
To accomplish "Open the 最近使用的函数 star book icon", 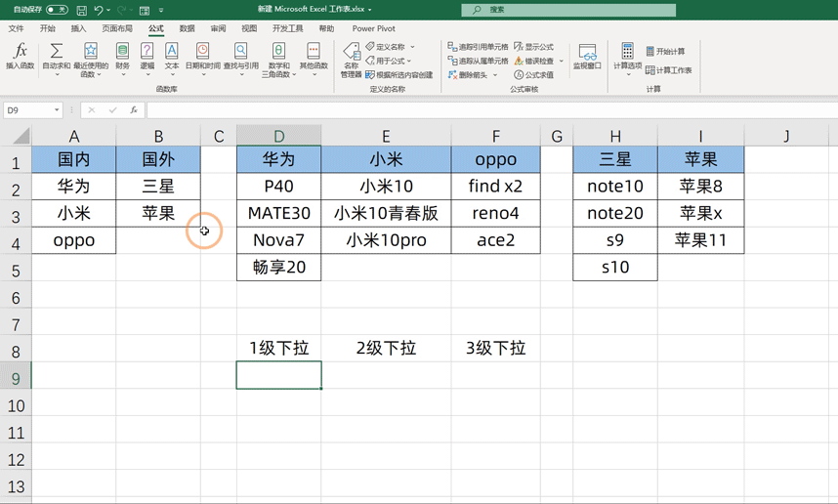I will (x=91, y=51).
